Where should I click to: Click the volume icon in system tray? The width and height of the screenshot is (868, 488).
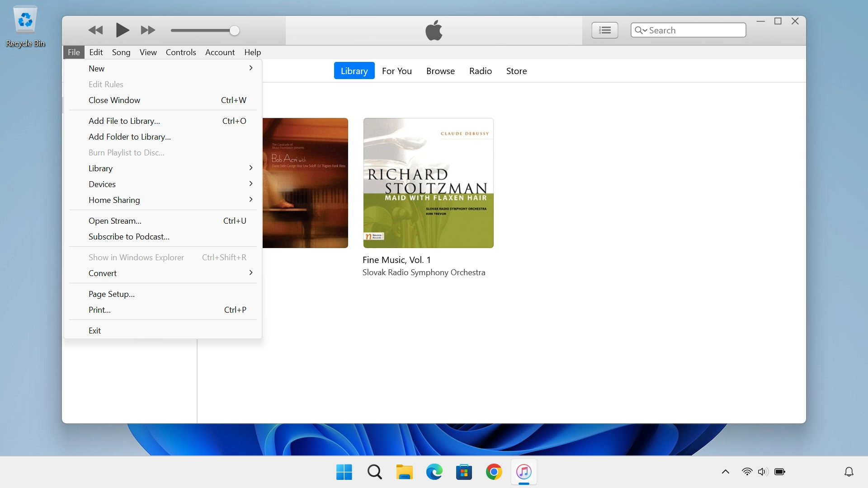[x=763, y=471]
